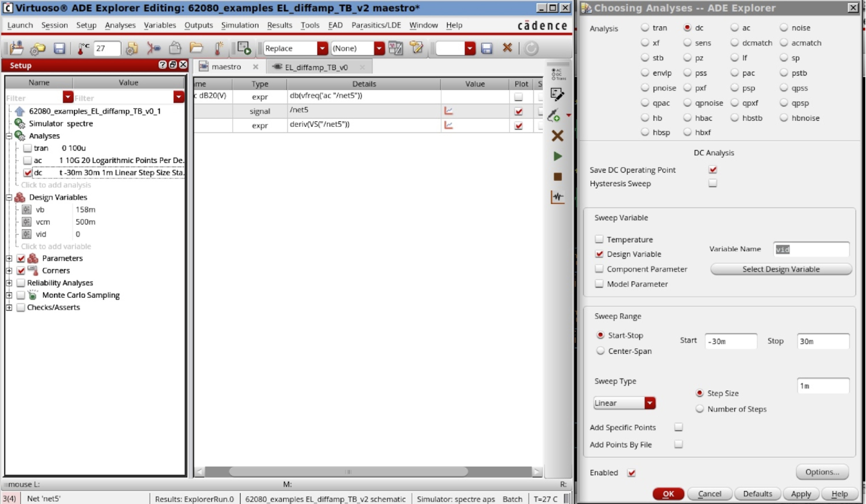Image resolution: width=866 pixels, height=504 pixels.
Task: Toggle the Hysteresis Sweep checkbox
Action: tap(713, 183)
